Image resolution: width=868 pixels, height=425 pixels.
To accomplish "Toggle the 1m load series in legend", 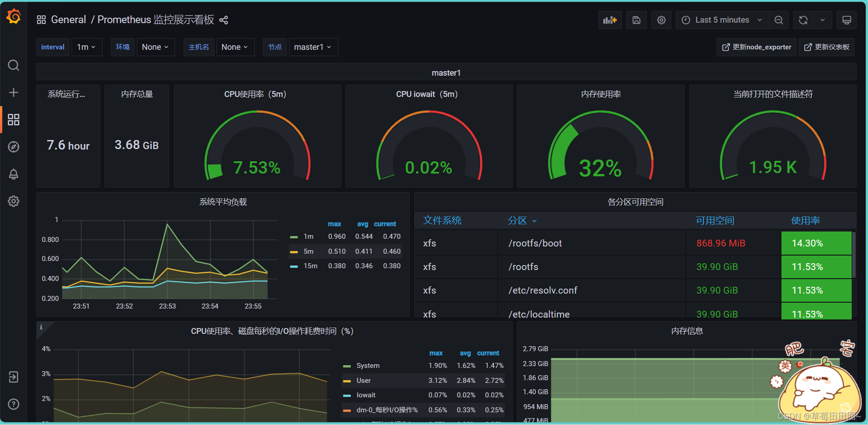I will pos(309,237).
